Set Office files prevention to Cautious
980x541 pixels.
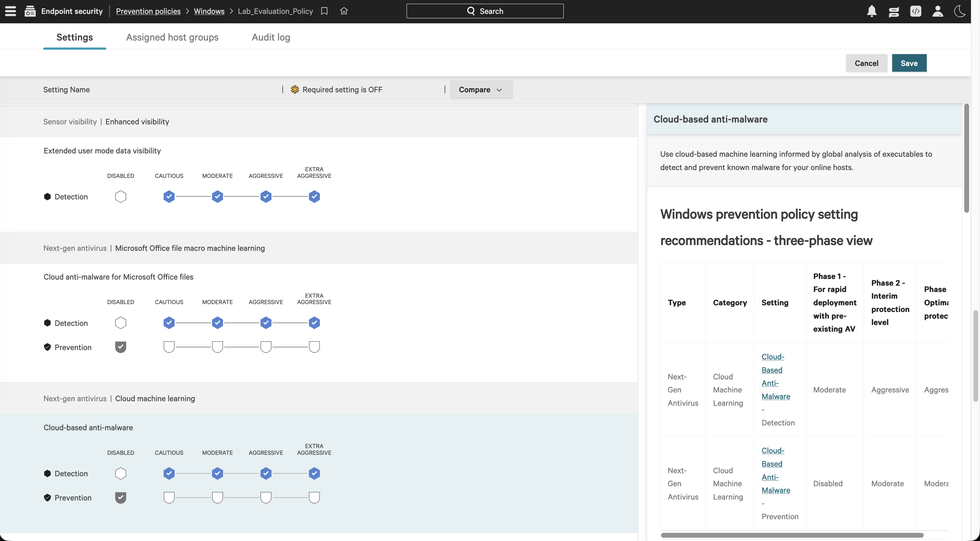[169, 347]
